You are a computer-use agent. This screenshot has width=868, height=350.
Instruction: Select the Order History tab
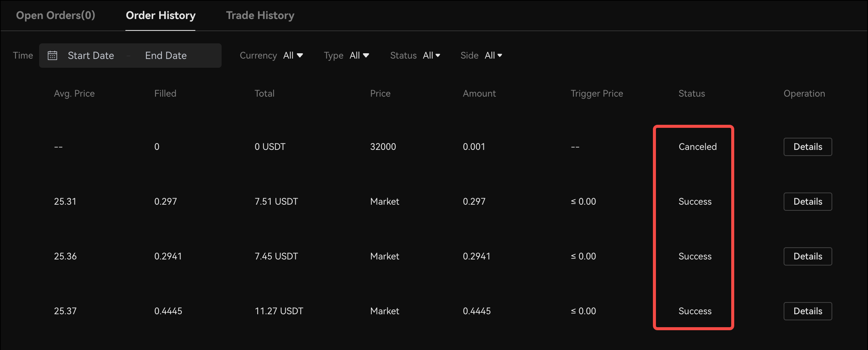[160, 16]
